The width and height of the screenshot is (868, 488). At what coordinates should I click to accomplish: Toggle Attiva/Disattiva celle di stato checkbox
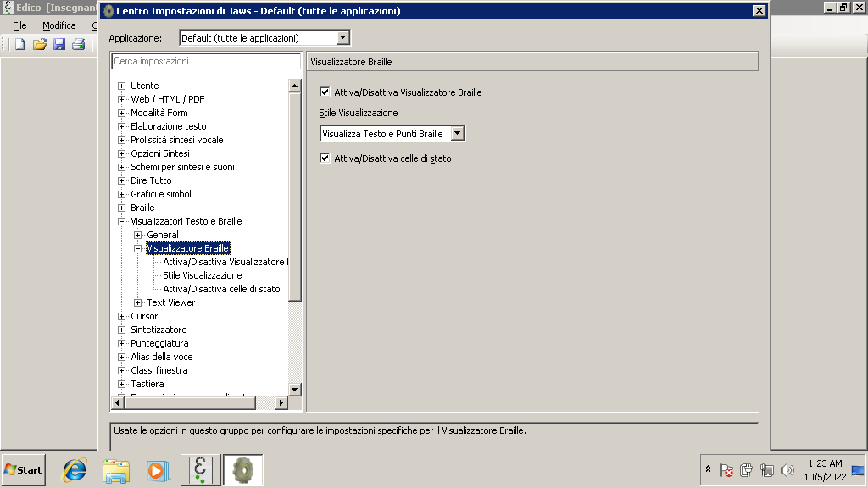click(x=325, y=158)
